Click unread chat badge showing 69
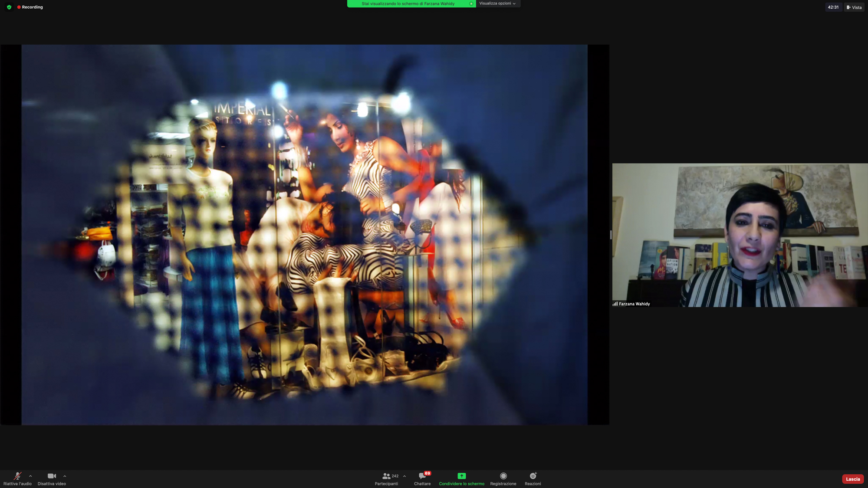Image resolution: width=868 pixels, height=488 pixels. point(427,473)
